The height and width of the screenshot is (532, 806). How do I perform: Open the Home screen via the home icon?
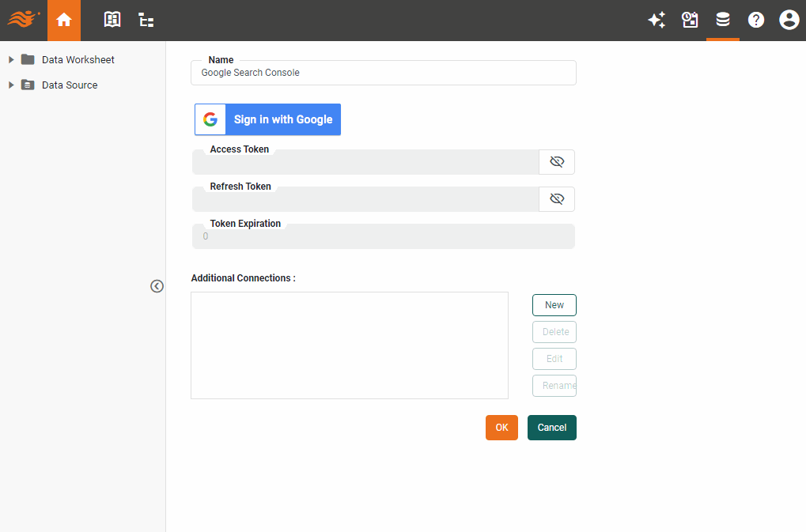[x=63, y=20]
